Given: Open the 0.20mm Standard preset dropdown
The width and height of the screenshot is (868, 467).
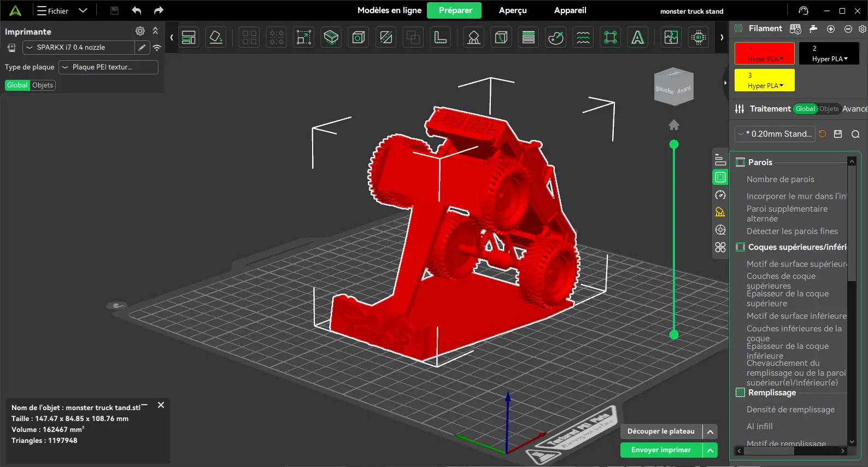Looking at the screenshot, I should click(x=775, y=134).
